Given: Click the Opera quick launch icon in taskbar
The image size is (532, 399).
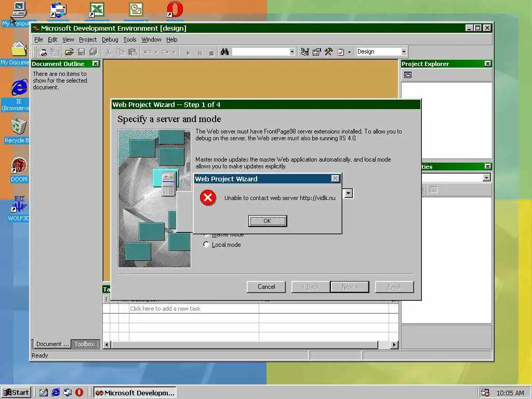Looking at the screenshot, I should pyautogui.click(x=79, y=393).
